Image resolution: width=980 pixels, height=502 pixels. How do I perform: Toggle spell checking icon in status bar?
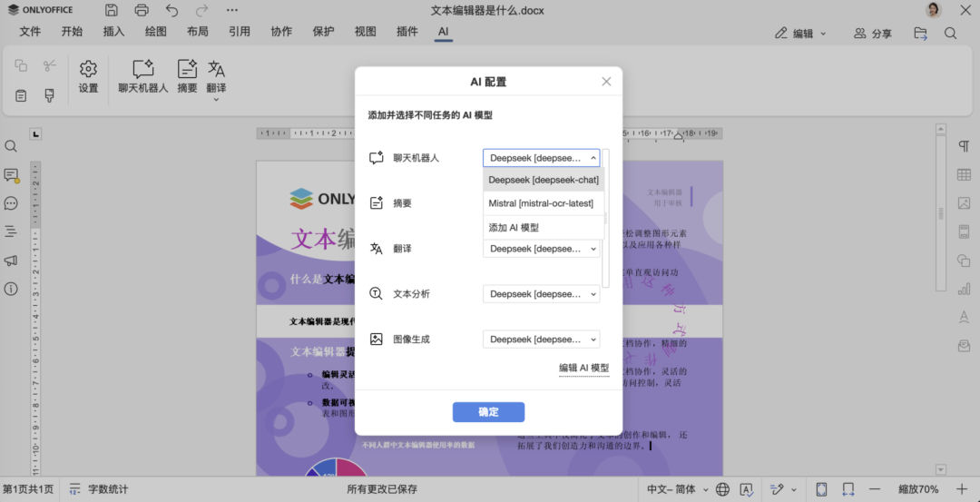coord(746,489)
